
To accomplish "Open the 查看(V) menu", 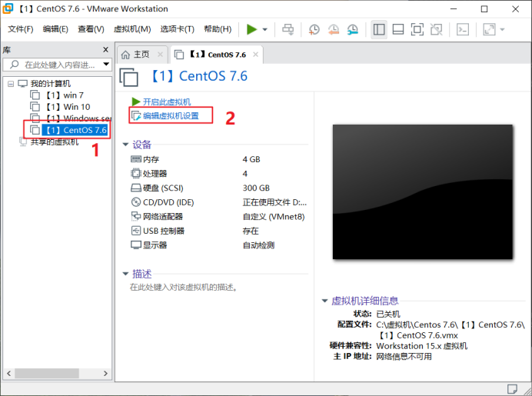I will 91,29.
